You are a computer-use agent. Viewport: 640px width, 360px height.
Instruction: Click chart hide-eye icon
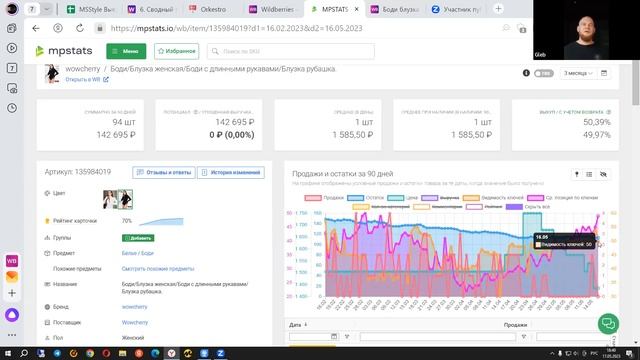click(x=603, y=174)
